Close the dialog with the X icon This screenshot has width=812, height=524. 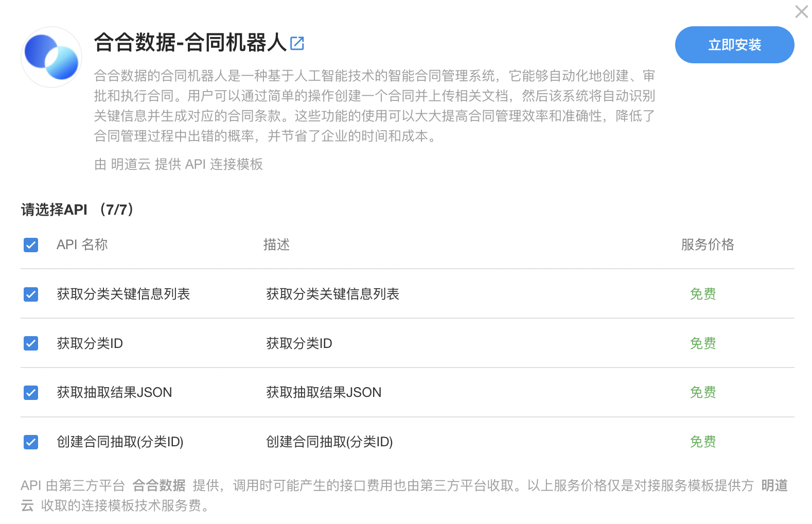[x=801, y=12]
